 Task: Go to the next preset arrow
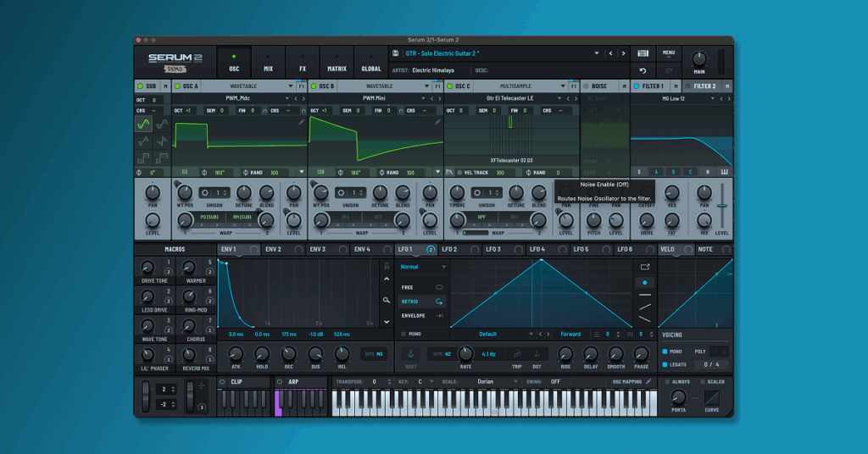coord(623,53)
